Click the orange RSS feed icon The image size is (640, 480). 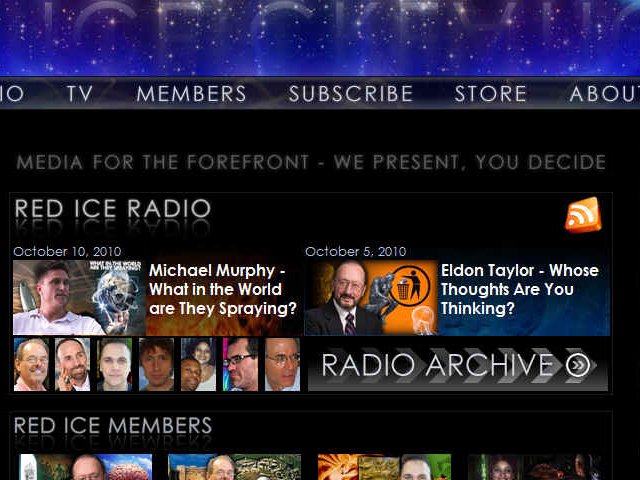pyautogui.click(x=583, y=215)
